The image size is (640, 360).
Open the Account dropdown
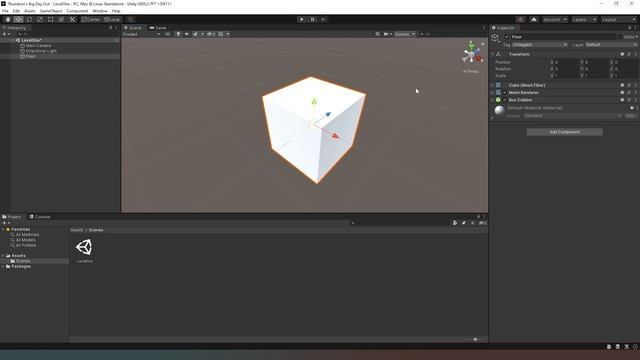(555, 19)
